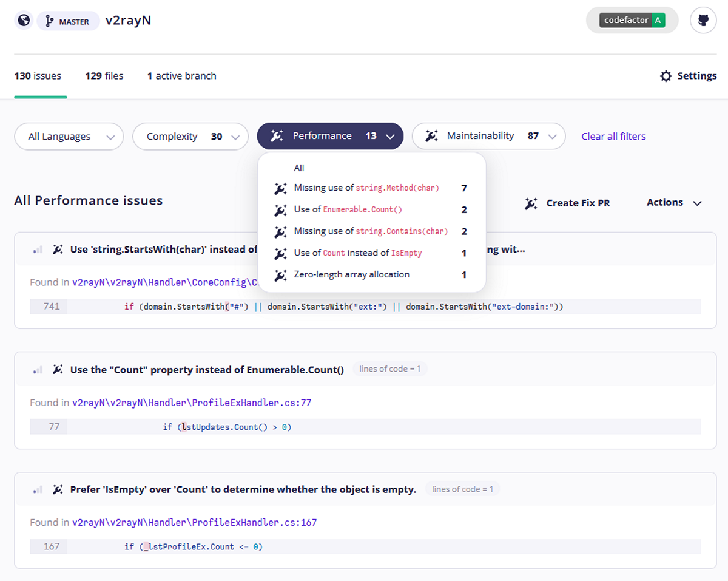This screenshot has width=728, height=581.
Task: Select Zero-length array allocation entry
Action: tap(372, 274)
